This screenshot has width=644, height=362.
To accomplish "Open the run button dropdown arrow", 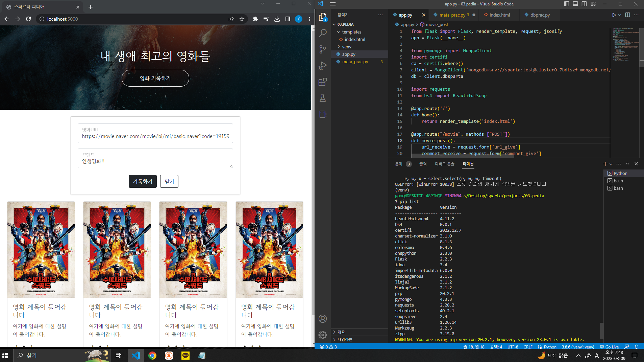I will coord(620,15).
